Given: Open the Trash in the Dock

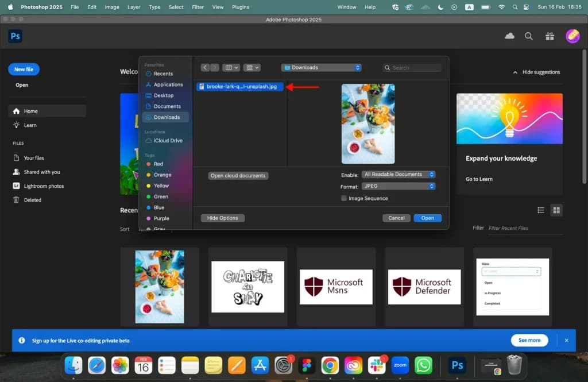Looking at the screenshot, I should pos(514,365).
